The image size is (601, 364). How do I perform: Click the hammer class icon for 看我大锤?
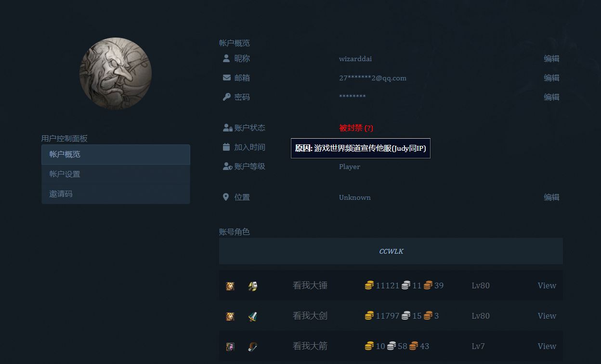click(253, 286)
